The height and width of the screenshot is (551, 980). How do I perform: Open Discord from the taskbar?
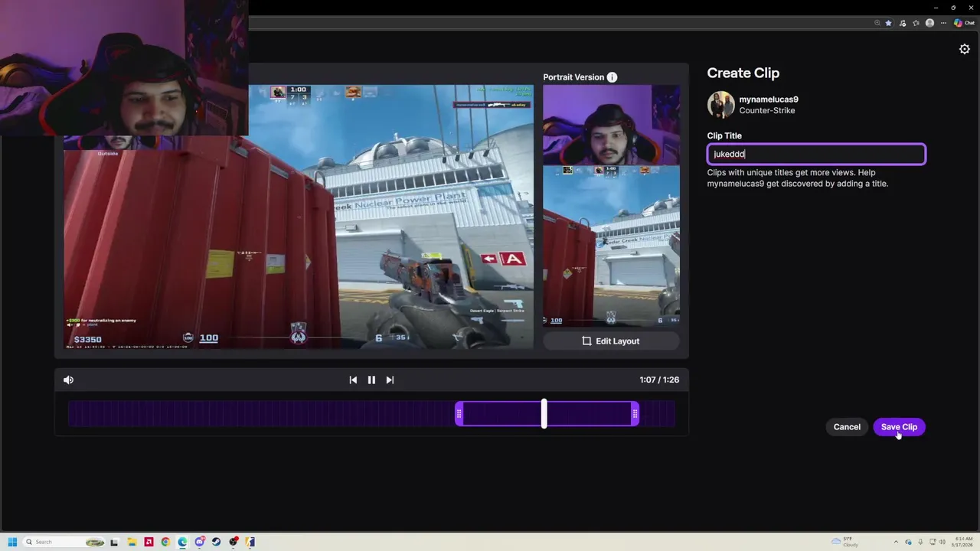(200, 542)
